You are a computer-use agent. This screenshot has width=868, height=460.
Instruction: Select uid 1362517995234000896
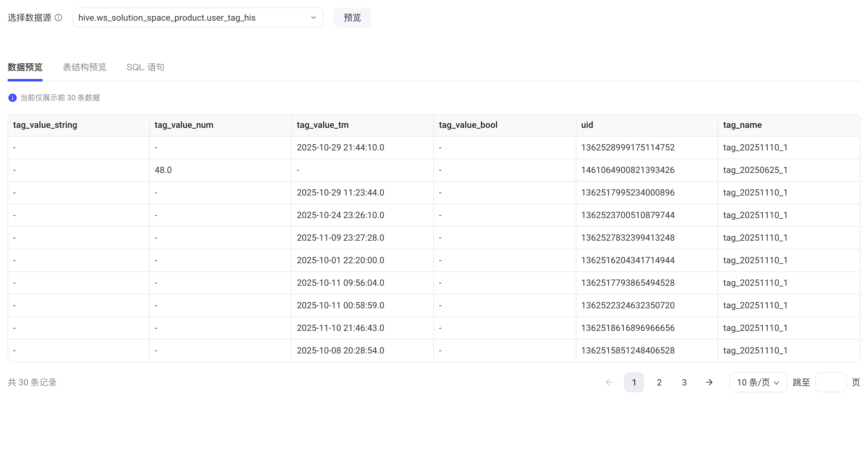[628, 193]
